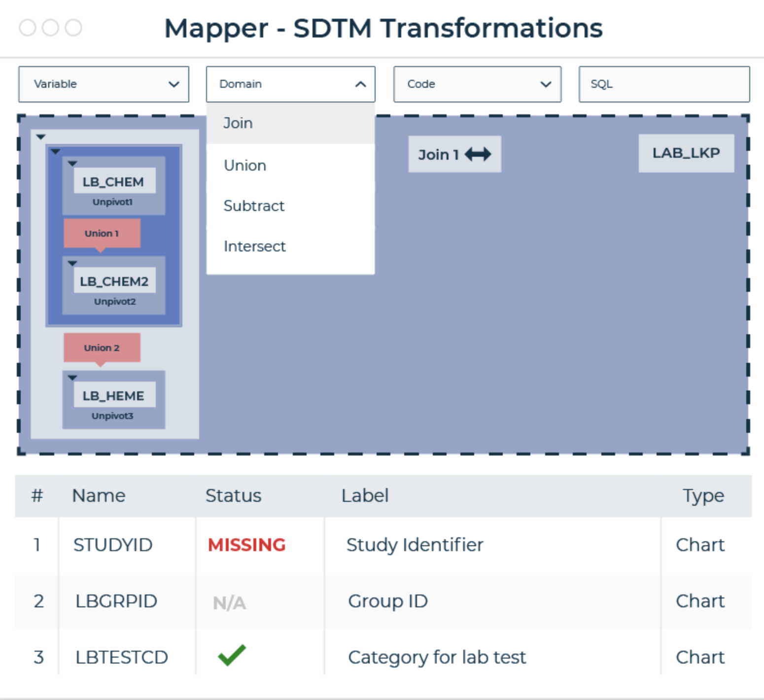Click the Union 1 red block
Screen dimensions: 764x700
pyautogui.click(x=102, y=234)
